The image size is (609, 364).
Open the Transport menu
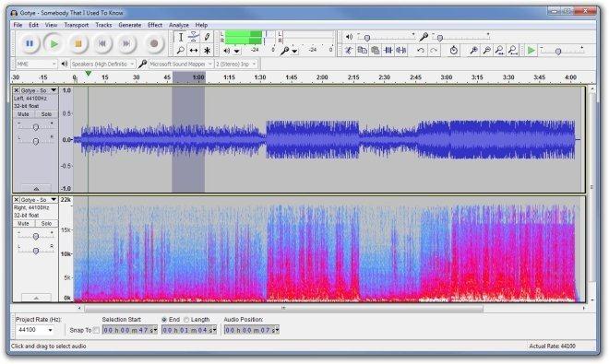coord(77,25)
